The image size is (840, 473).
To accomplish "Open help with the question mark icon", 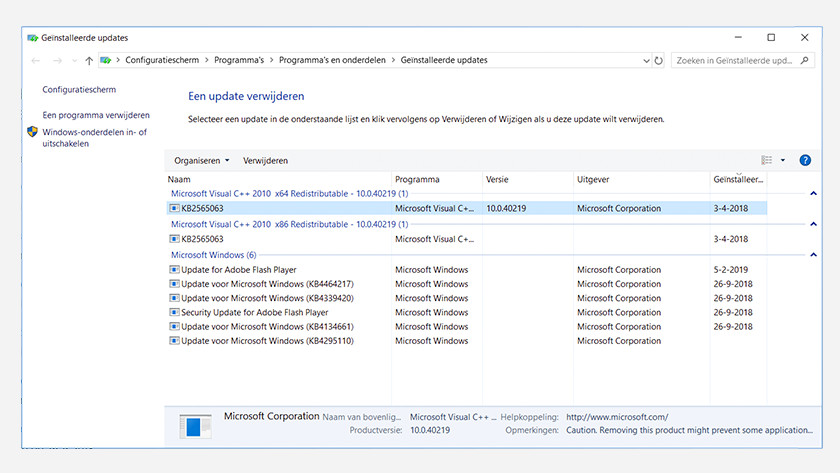I will coord(805,160).
